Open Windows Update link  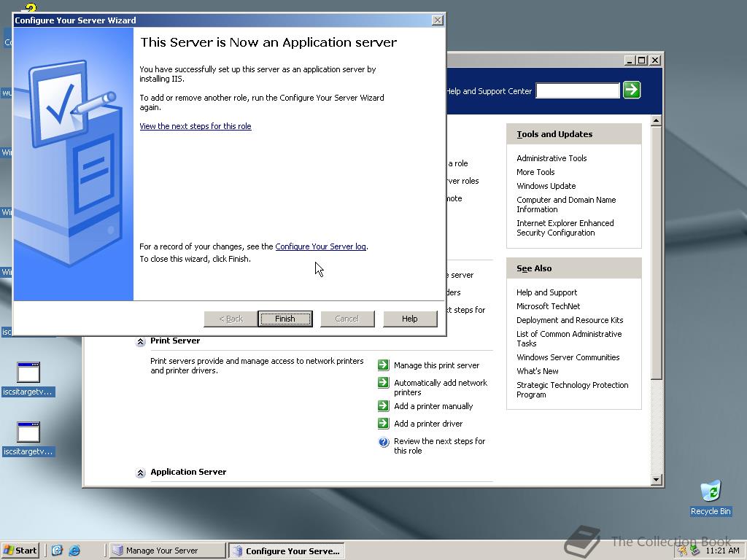click(x=546, y=186)
